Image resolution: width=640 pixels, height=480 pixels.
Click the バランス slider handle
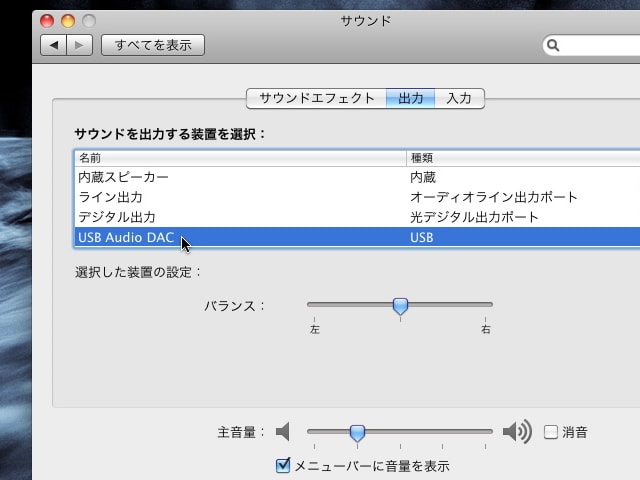pos(400,306)
